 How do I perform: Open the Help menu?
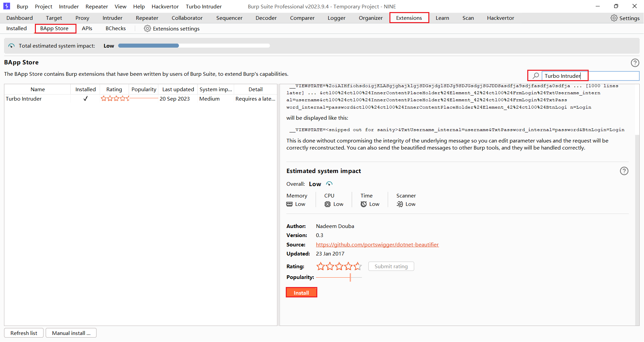click(139, 6)
